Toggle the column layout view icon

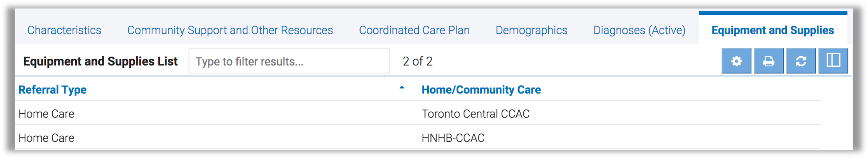click(x=833, y=61)
